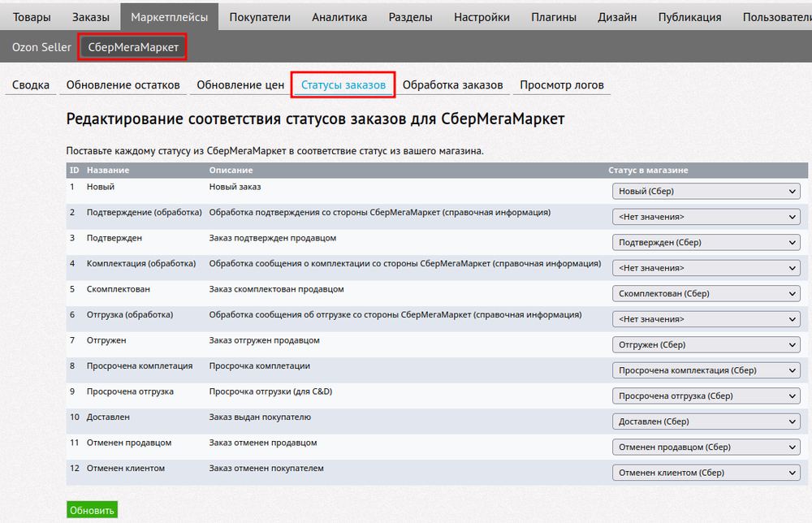Open the Обновление остатков tab
Image resolution: width=812 pixels, height=523 pixels.
[123, 85]
